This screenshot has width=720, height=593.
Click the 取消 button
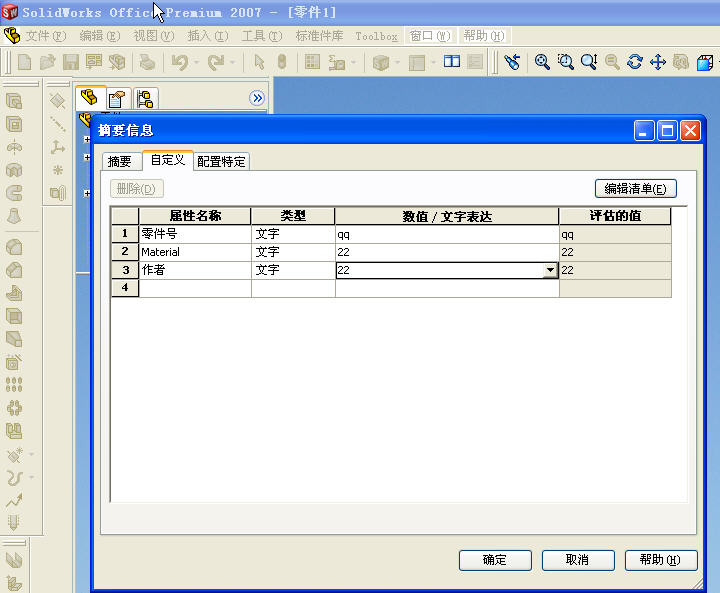click(578, 560)
